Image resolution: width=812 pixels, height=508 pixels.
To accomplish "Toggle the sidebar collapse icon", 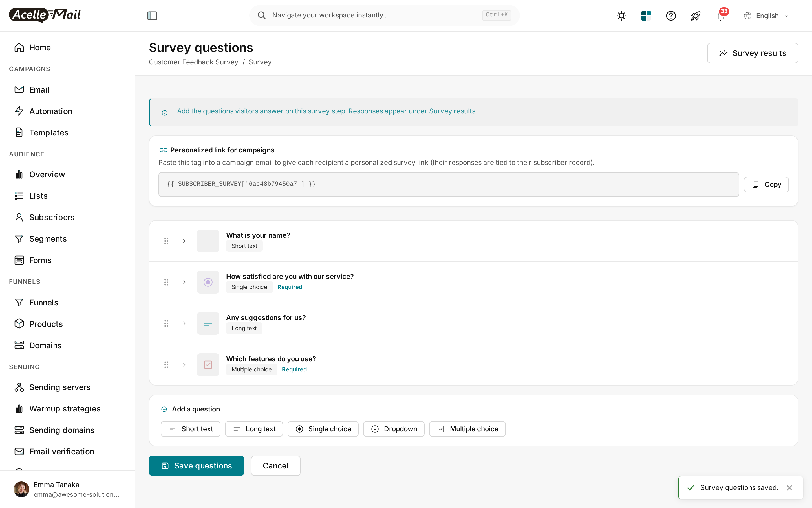I will coord(152,16).
